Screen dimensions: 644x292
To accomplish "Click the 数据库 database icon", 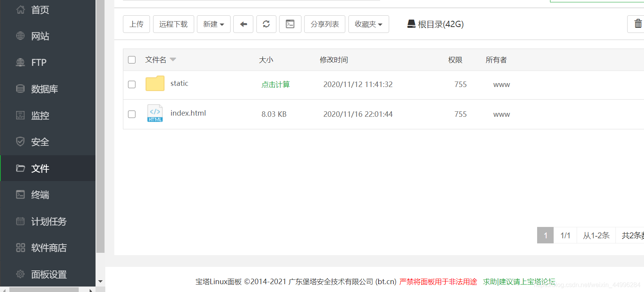I will (20, 89).
